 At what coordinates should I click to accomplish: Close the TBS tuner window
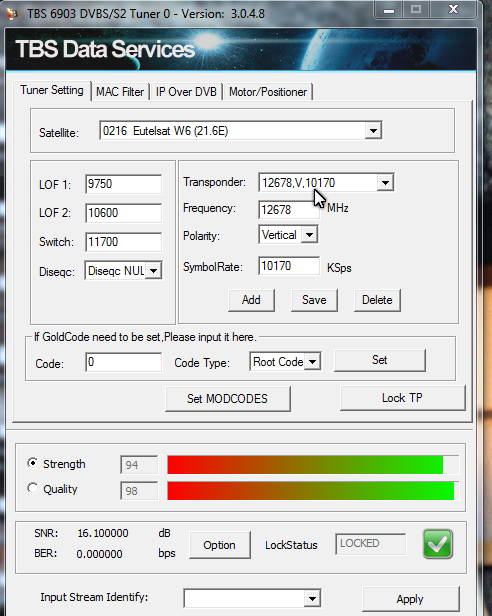pos(453,9)
